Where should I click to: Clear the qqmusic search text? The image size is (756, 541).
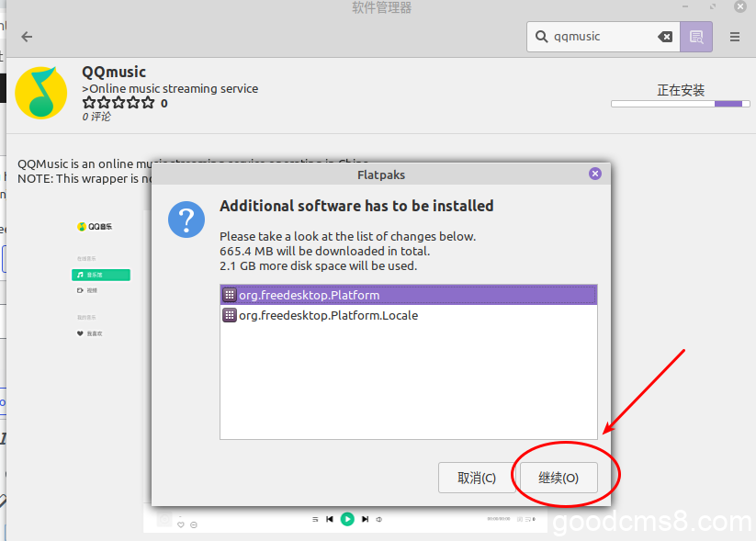point(665,37)
